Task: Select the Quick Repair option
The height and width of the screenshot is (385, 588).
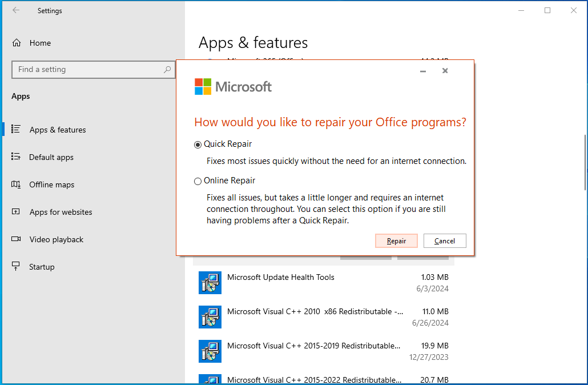Action: coord(198,145)
